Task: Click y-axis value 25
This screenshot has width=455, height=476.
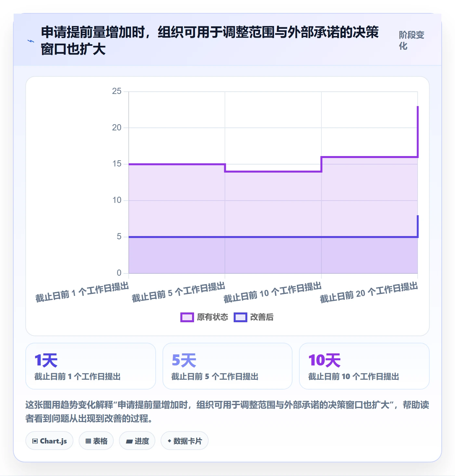Action: (117, 91)
